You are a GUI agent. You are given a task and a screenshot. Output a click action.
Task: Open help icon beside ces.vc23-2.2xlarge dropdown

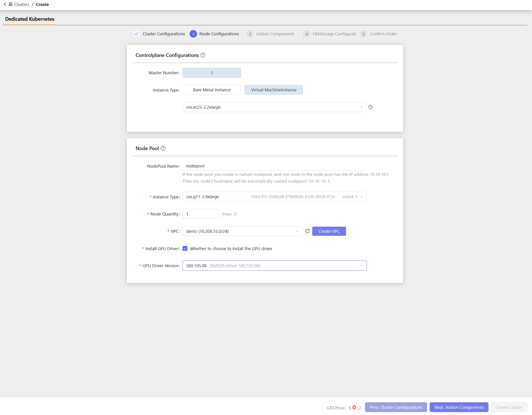[371, 107]
